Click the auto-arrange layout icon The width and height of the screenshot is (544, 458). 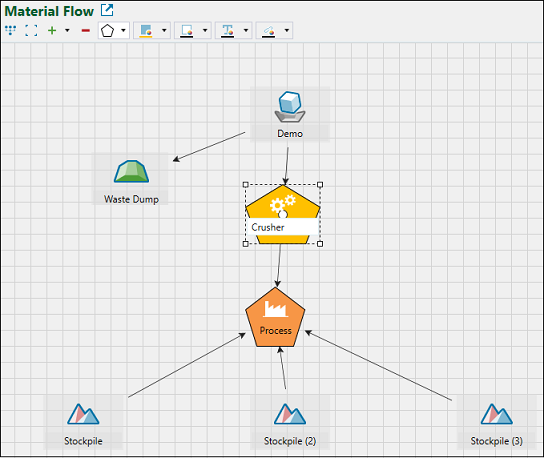(11, 30)
